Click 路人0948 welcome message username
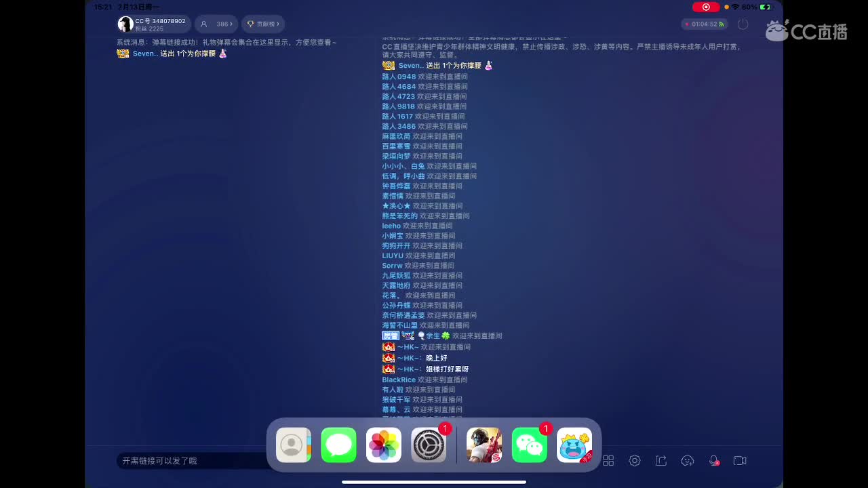The height and width of the screenshot is (488, 868). [x=397, y=77]
